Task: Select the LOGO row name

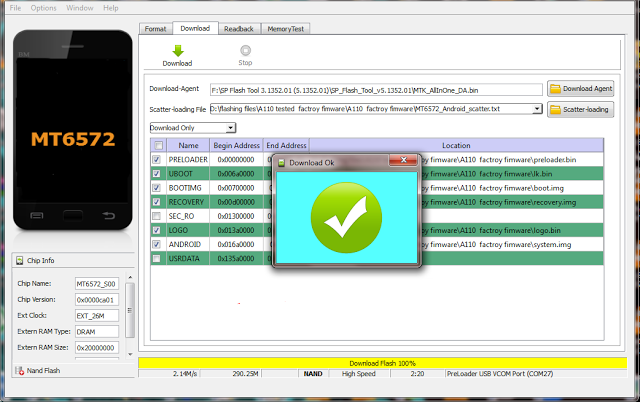Action: coord(178,230)
